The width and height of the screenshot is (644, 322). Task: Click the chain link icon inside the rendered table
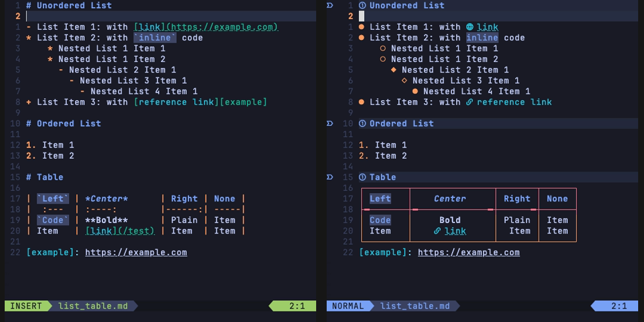click(x=437, y=231)
